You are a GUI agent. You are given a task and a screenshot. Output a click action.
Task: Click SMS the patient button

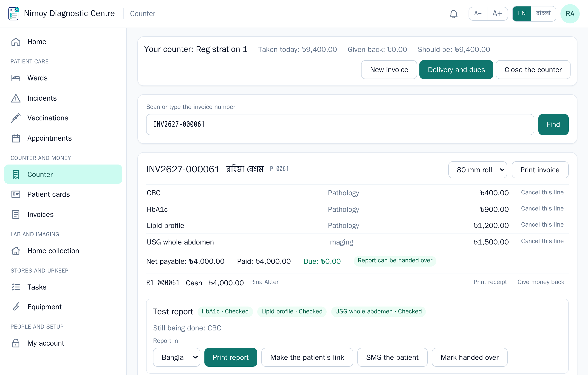(x=392, y=357)
